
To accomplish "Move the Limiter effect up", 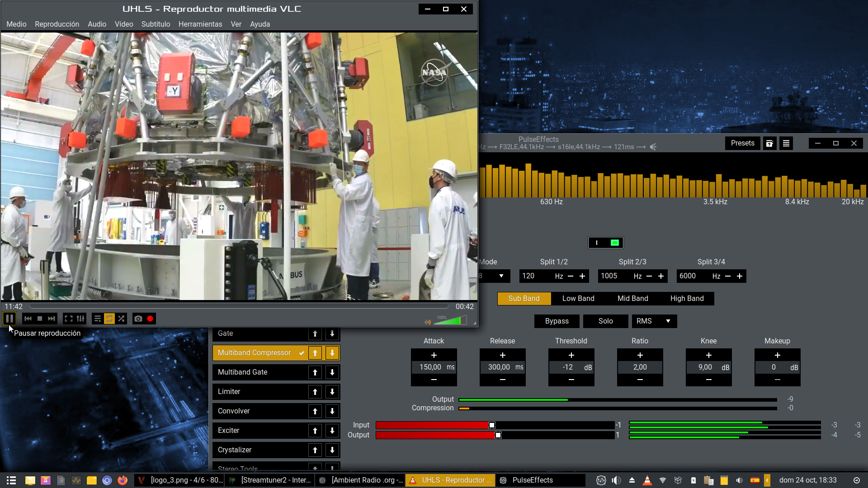I will (315, 392).
